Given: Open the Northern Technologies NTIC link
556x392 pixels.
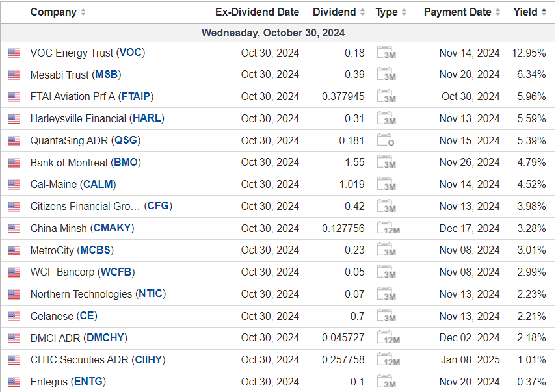Looking at the screenshot, I should pos(151,294).
